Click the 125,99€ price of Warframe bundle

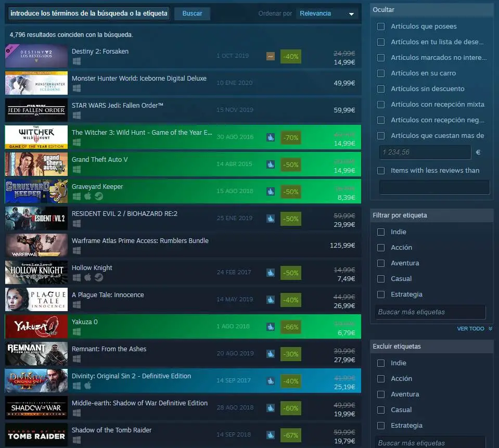tap(342, 245)
